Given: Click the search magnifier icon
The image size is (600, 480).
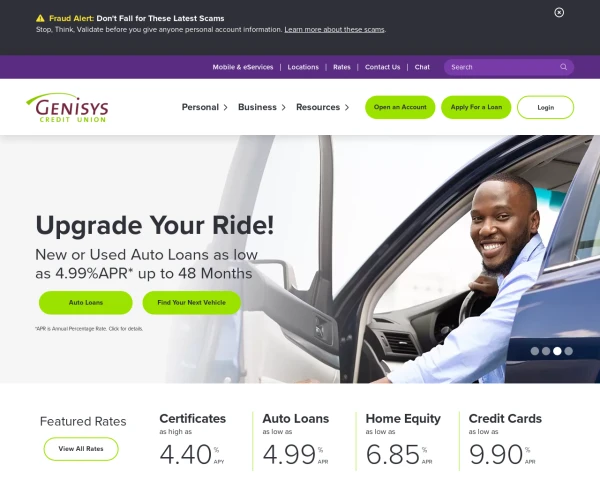Looking at the screenshot, I should point(563,67).
